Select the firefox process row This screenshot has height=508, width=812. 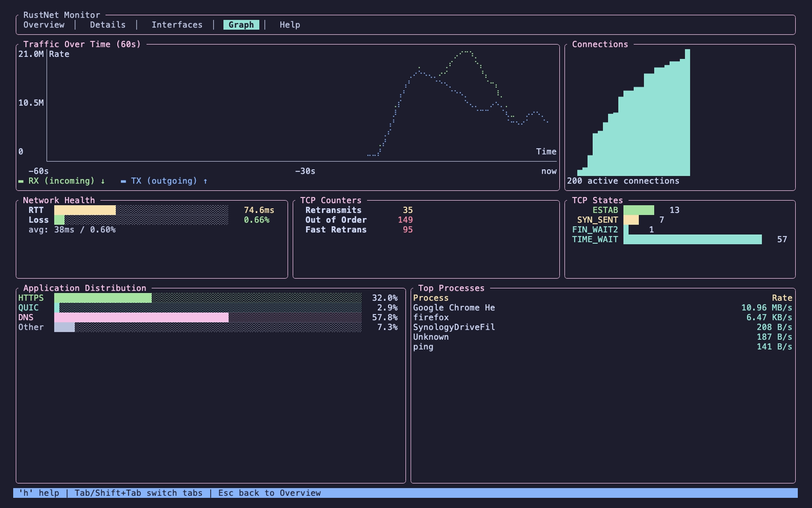[602, 317]
